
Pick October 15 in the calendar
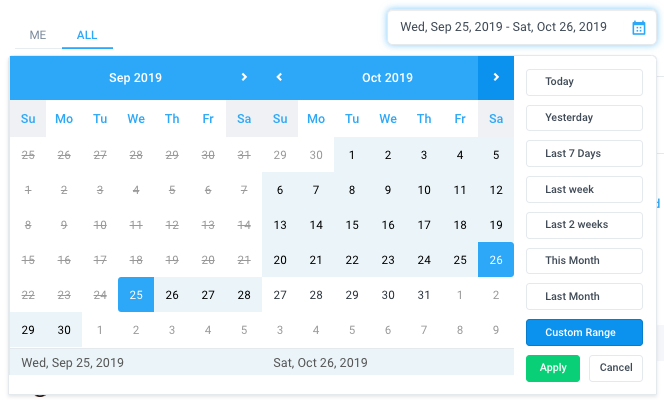[352, 225]
